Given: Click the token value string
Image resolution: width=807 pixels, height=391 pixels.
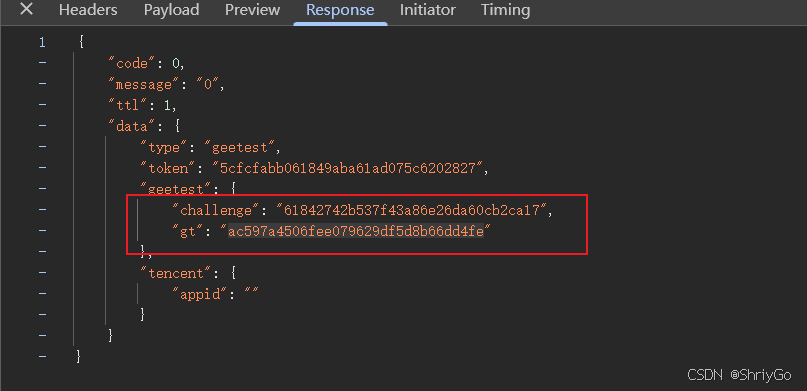Looking at the screenshot, I should click(349, 168).
